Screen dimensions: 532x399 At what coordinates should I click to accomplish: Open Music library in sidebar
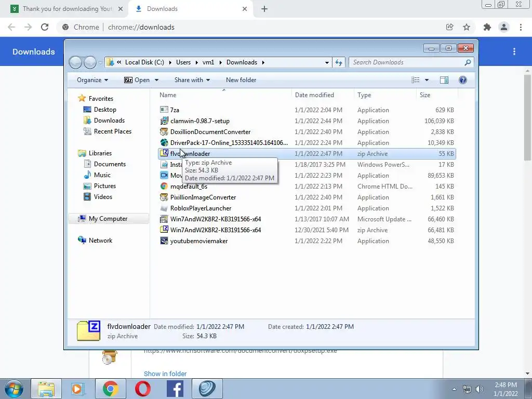tap(102, 175)
